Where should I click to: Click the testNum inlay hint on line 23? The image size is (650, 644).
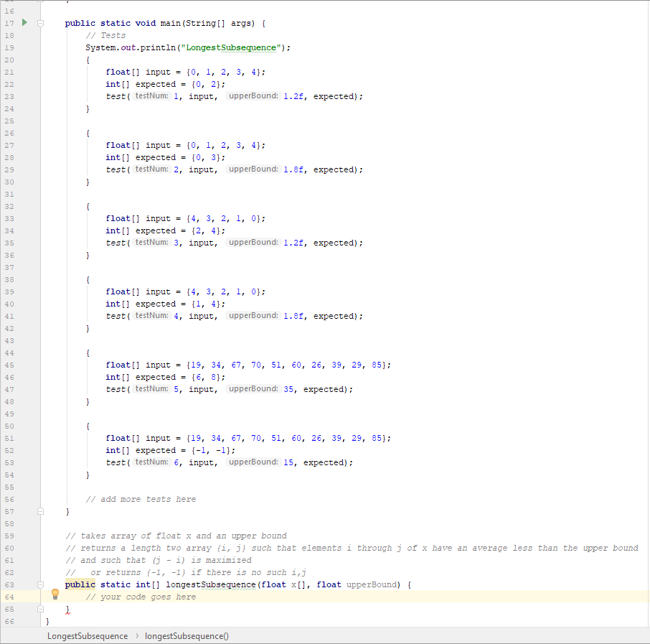coord(151,96)
